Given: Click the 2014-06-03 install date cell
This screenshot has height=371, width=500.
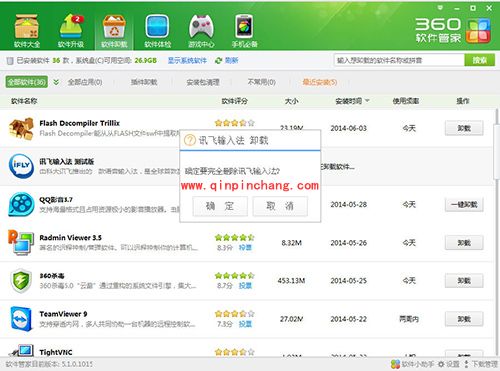Looking at the screenshot, I should [349, 128].
